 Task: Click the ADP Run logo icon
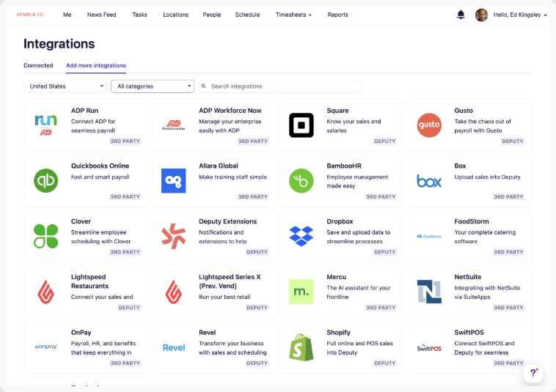point(45,125)
